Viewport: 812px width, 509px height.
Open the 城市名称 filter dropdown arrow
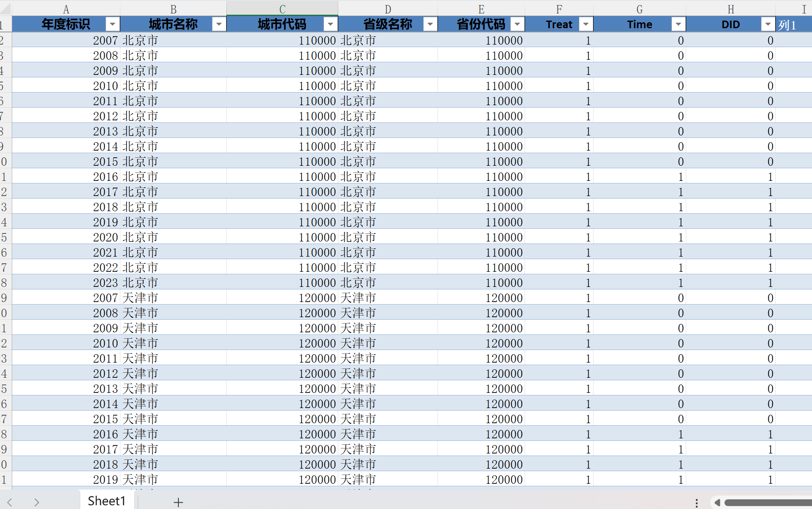(x=219, y=24)
